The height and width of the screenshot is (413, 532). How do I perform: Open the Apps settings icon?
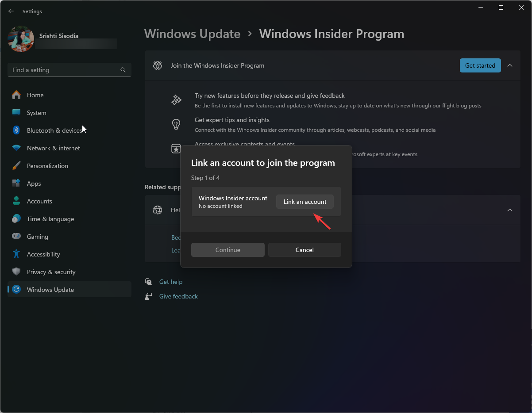(16, 184)
